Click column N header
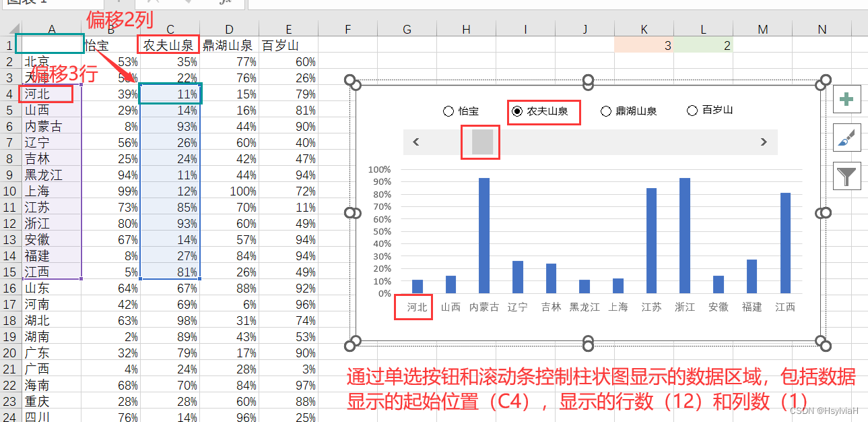868x422 pixels. (x=822, y=28)
